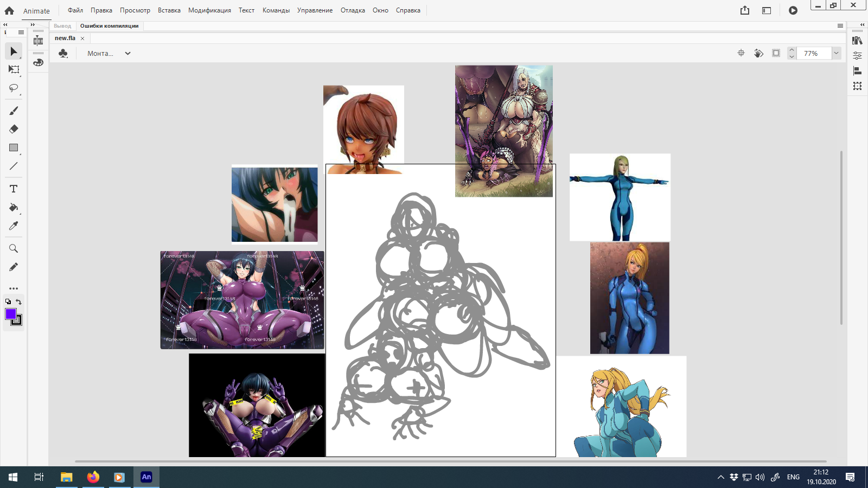Open the Окно menu
Image resolution: width=868 pixels, height=488 pixels.
pyautogui.click(x=380, y=10)
